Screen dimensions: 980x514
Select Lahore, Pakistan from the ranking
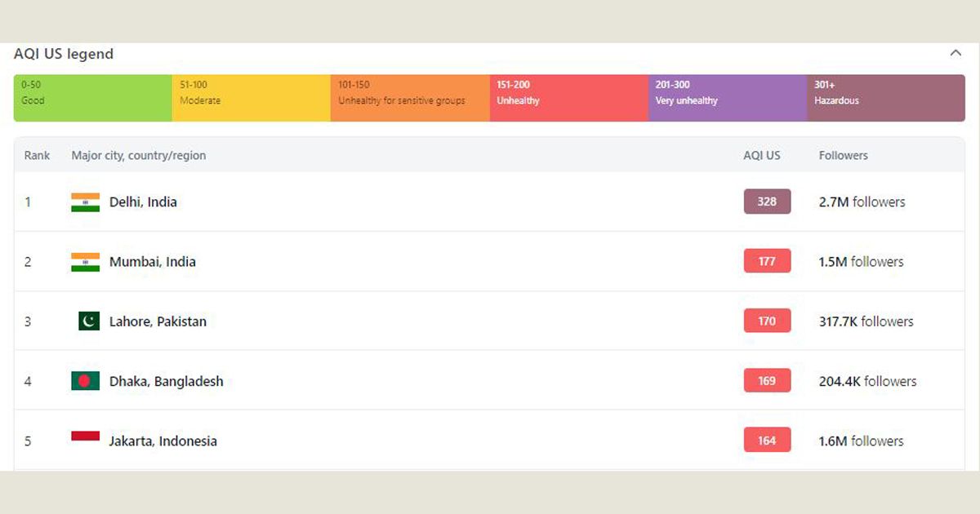pyautogui.click(x=158, y=321)
